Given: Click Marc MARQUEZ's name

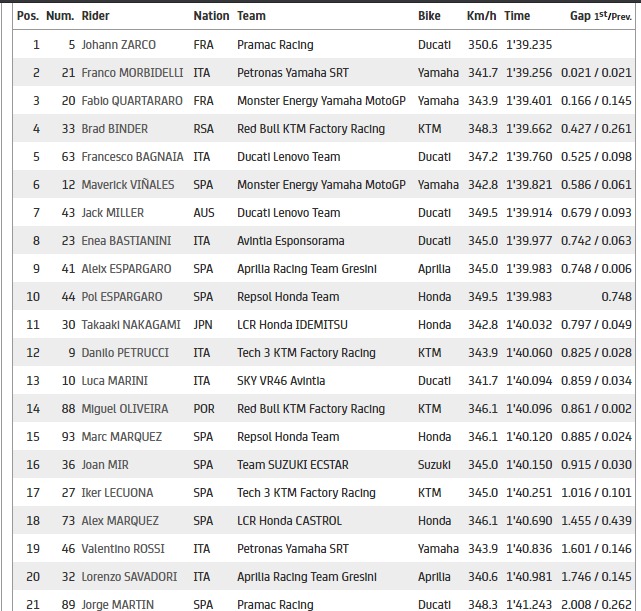Looking at the screenshot, I should point(121,437).
